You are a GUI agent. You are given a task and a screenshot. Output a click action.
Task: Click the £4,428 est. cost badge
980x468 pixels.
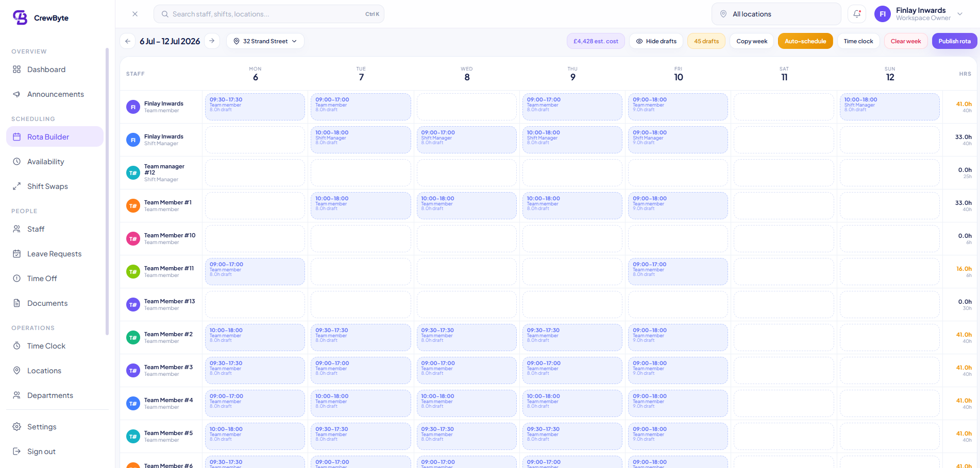pos(596,41)
